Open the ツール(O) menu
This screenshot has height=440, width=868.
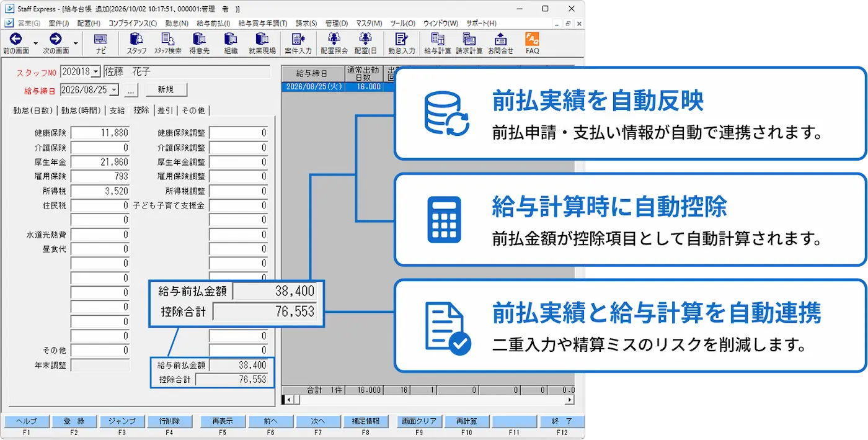tap(403, 23)
